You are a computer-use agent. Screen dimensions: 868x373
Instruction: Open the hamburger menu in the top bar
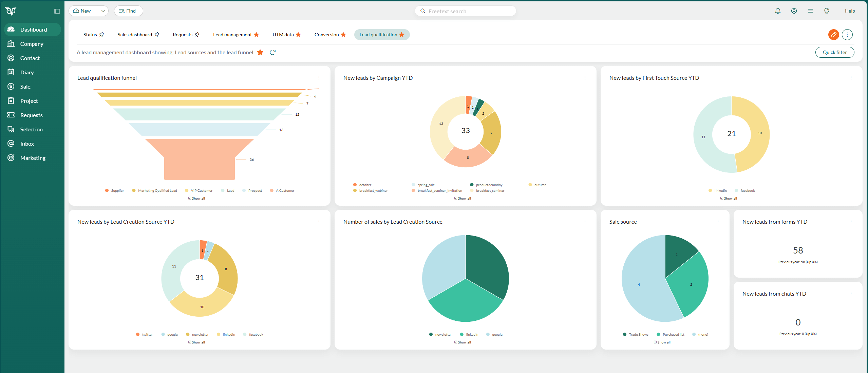pyautogui.click(x=810, y=11)
